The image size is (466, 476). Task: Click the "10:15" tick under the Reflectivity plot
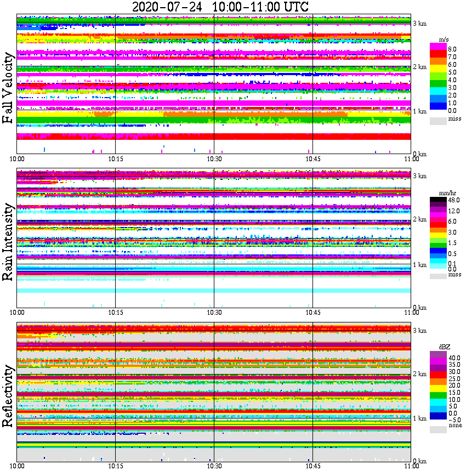116,466
